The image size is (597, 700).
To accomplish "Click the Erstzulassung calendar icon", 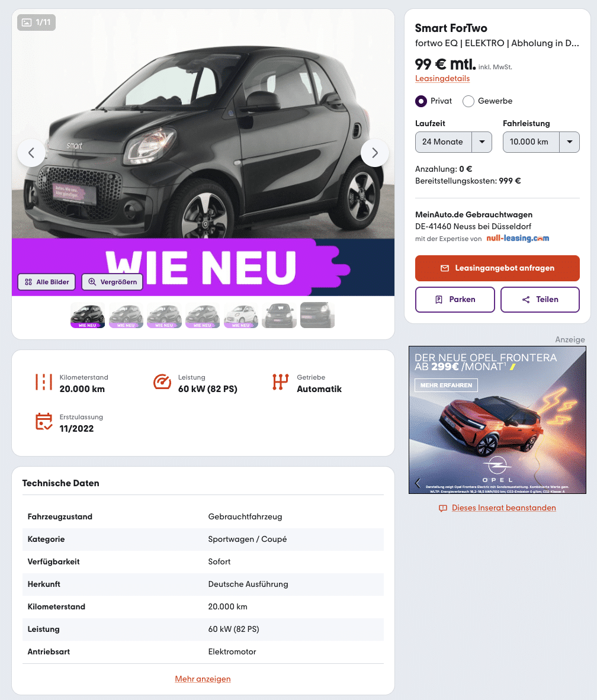I will (x=44, y=422).
